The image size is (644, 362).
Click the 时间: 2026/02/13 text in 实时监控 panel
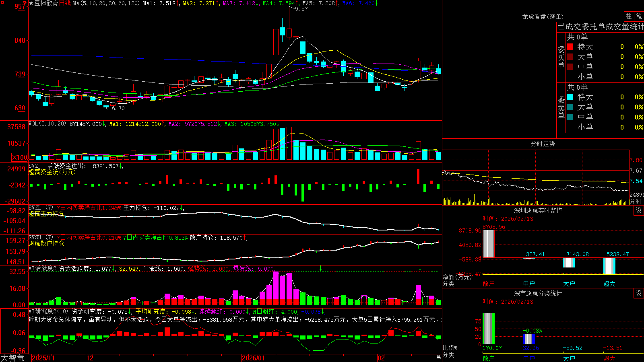[508, 219]
